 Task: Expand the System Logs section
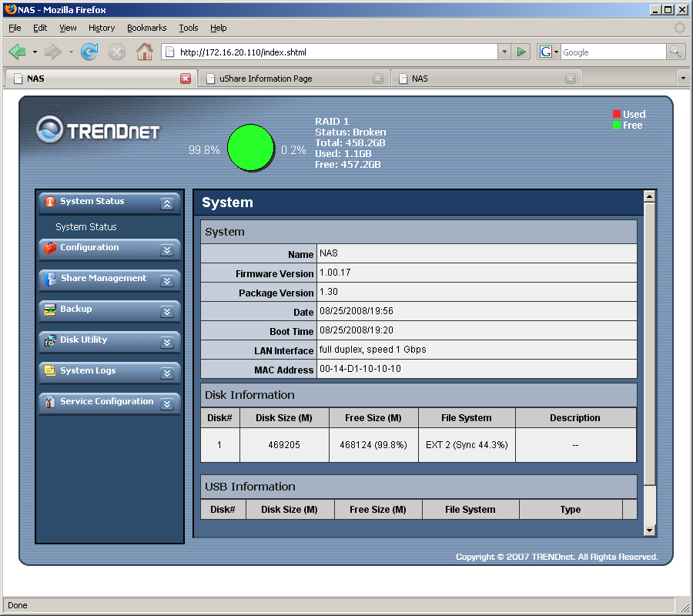point(166,373)
